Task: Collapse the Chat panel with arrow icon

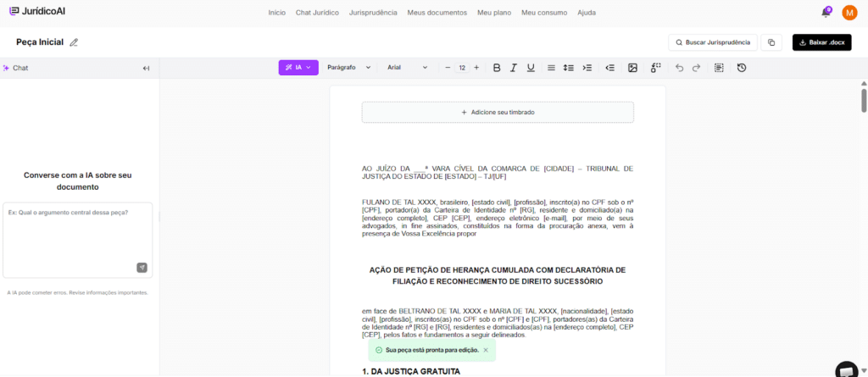Action: (146, 68)
